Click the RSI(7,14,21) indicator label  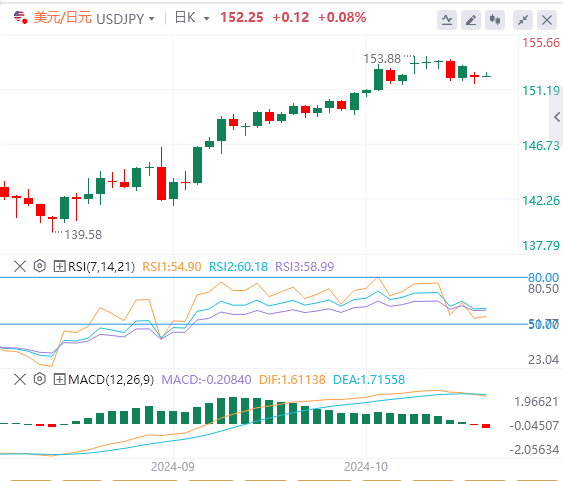coord(101,266)
